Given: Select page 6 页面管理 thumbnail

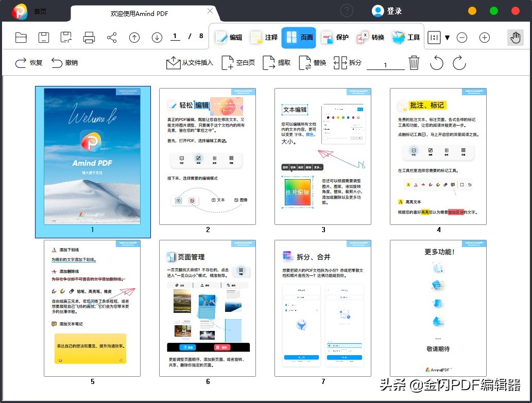Looking at the screenshot, I should pos(208,308).
